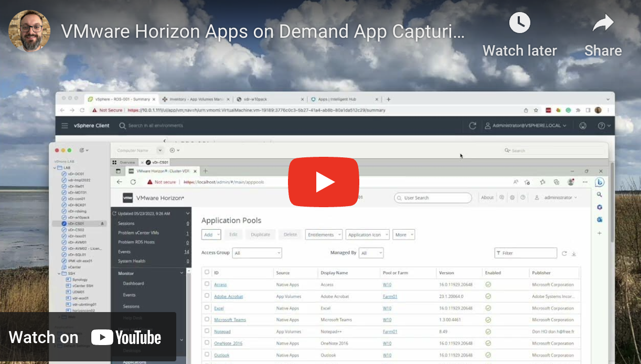
Task: Select all applications with the header checkbox
Action: [206, 273]
